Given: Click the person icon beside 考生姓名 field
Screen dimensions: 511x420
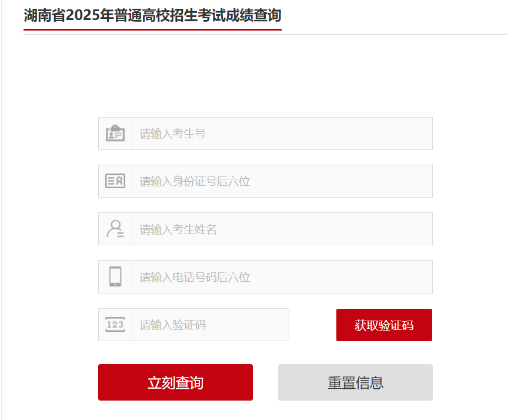Looking at the screenshot, I should coord(115,229).
